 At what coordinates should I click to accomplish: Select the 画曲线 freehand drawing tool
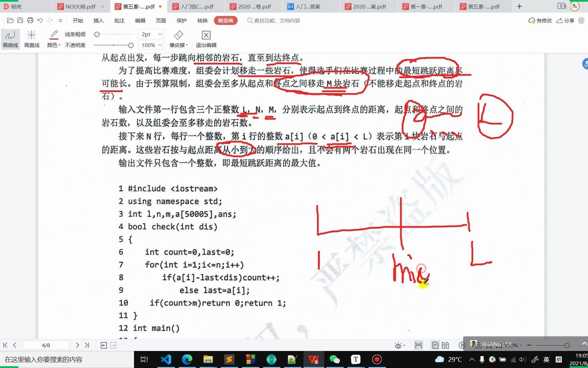click(10, 39)
